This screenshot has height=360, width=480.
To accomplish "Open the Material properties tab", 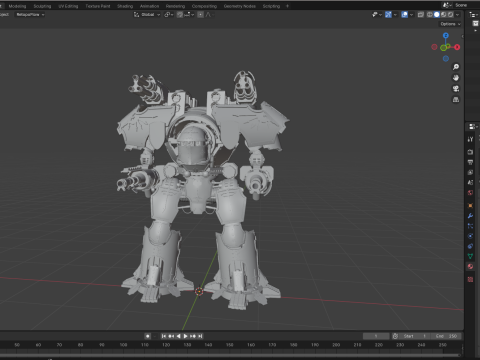I will 470,266.
